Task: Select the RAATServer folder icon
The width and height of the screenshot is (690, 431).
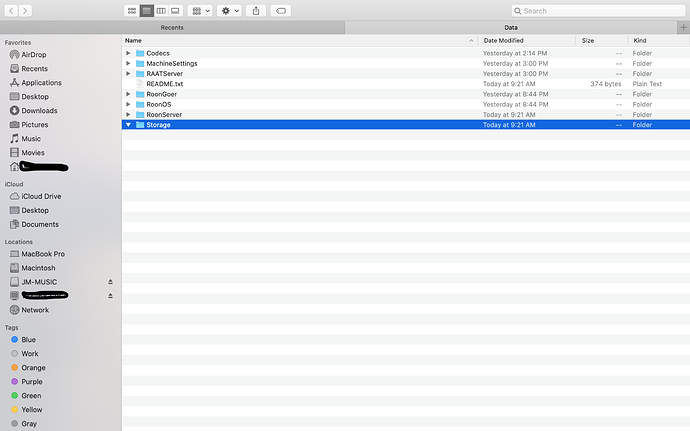Action: [x=140, y=74]
